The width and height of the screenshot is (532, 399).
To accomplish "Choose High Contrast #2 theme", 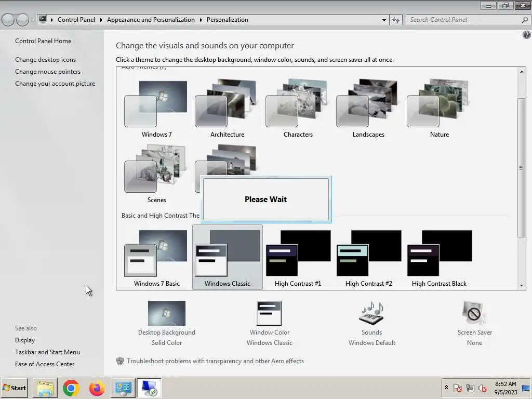I will coord(368,258).
